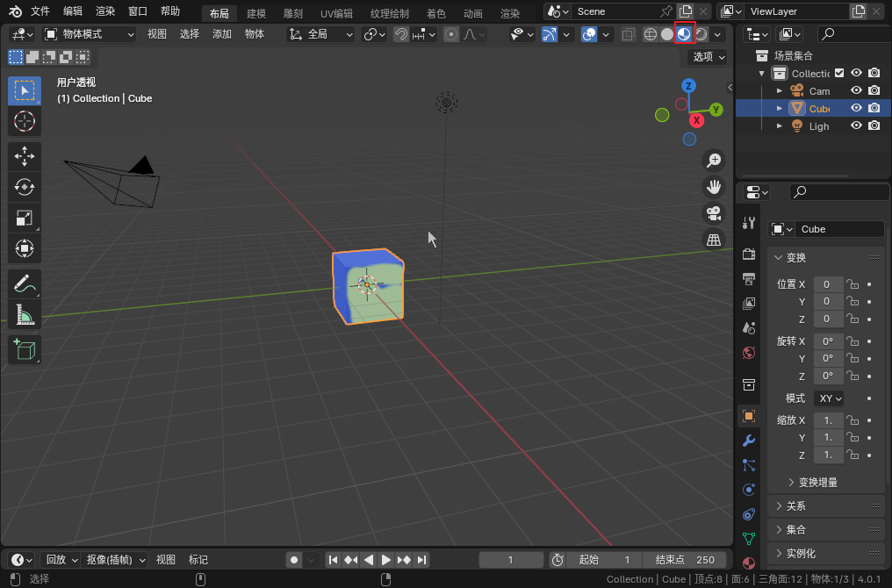Uncheck the Collection exclude checkbox
The width and height of the screenshot is (892, 588).
839,74
